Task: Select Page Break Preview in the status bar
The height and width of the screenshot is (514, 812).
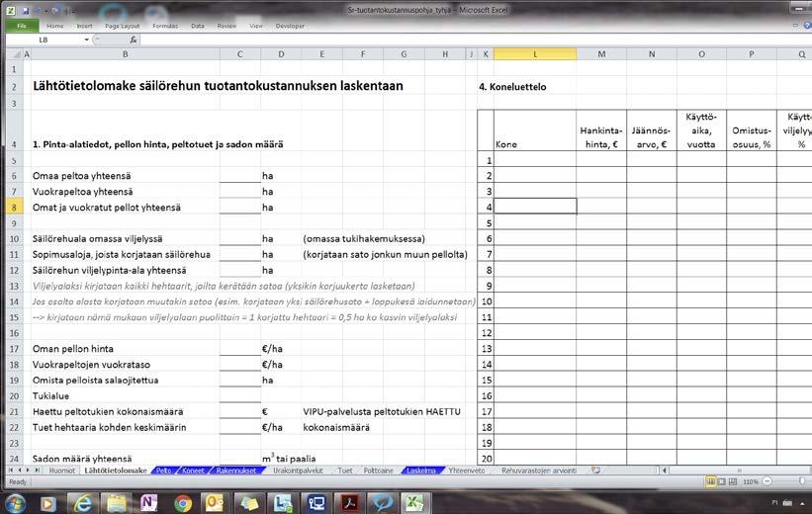Action: coord(732,481)
